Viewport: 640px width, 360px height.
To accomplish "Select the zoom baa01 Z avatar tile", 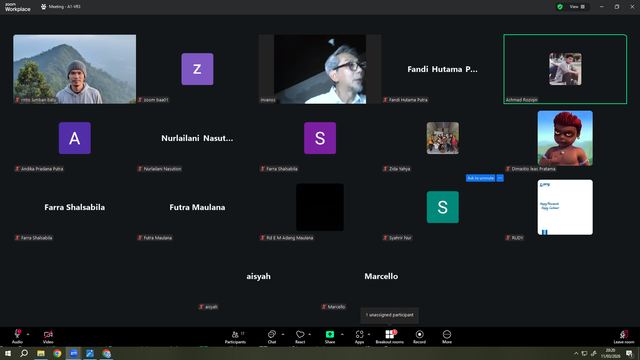I will (x=197, y=69).
